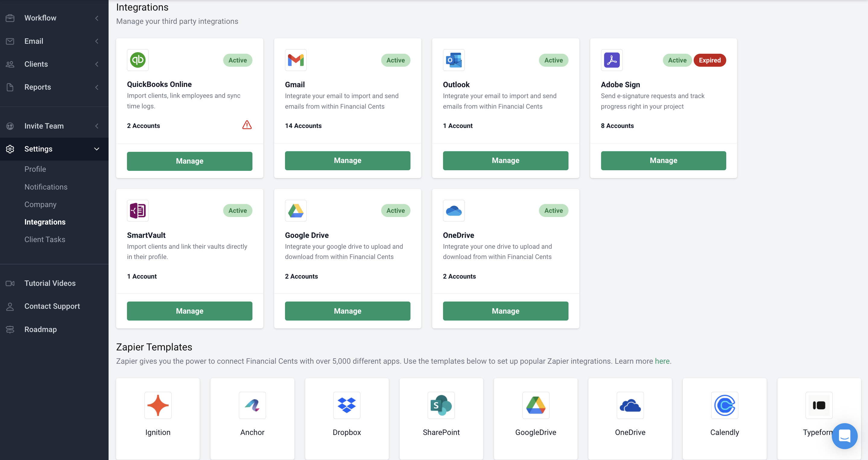The width and height of the screenshot is (868, 460).
Task: Expand the Clients menu chevron
Action: pos(97,64)
